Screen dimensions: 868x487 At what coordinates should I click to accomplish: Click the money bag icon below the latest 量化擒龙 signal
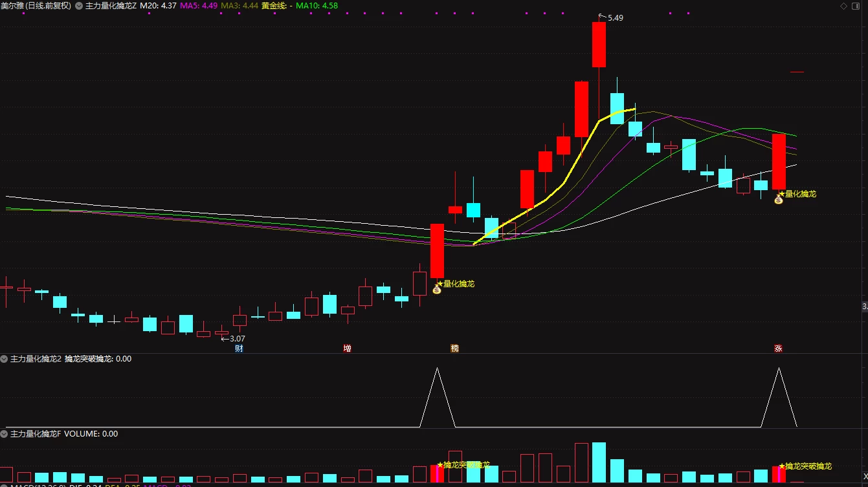pyautogui.click(x=779, y=200)
